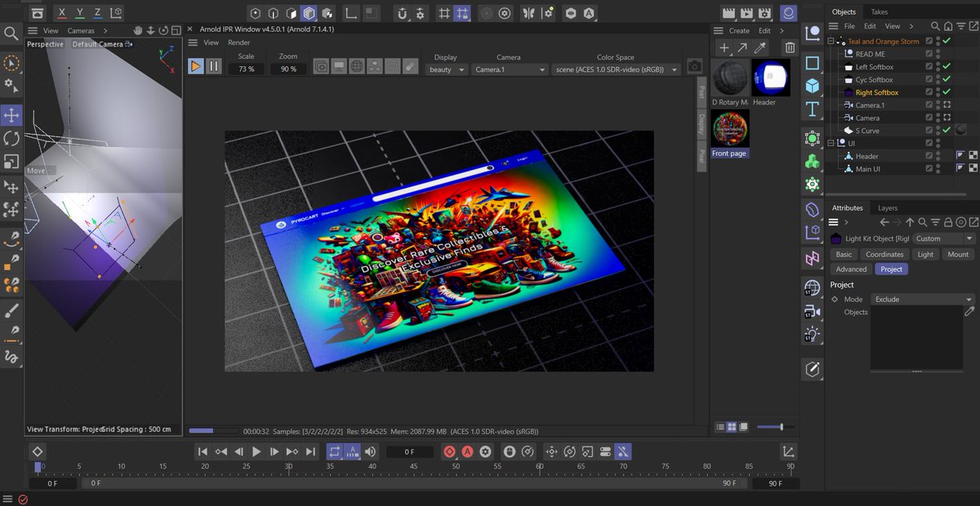This screenshot has height=506, width=980.
Task: Add a new material with plus icon
Action: tap(724, 47)
